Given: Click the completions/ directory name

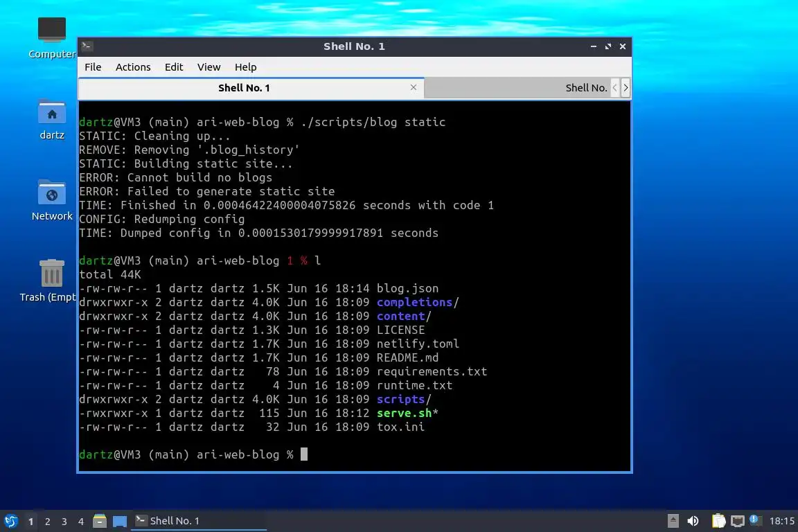Looking at the screenshot, I should click(418, 303).
